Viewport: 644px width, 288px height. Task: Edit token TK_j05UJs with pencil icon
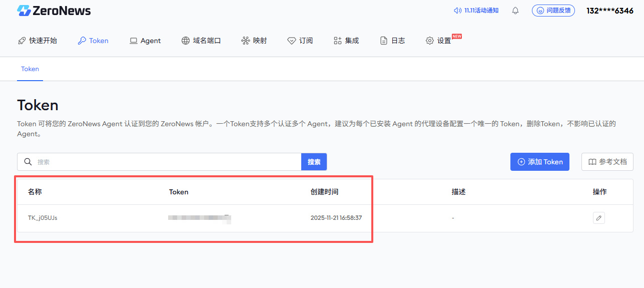(x=599, y=218)
